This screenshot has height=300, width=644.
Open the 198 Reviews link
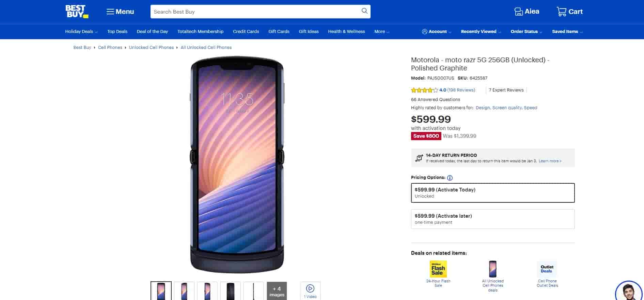tap(461, 90)
